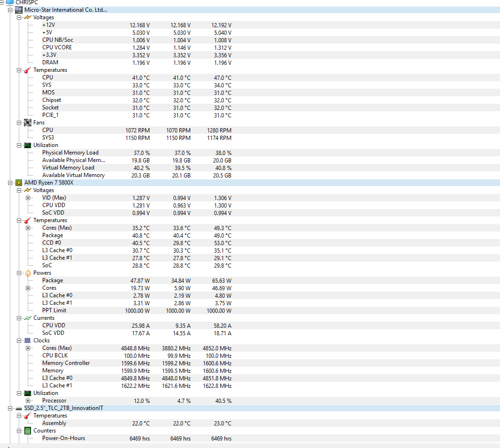Viewport: 500px width, 448px height.
Task: Click the CHRISPC computer icon
Action: point(10,2)
